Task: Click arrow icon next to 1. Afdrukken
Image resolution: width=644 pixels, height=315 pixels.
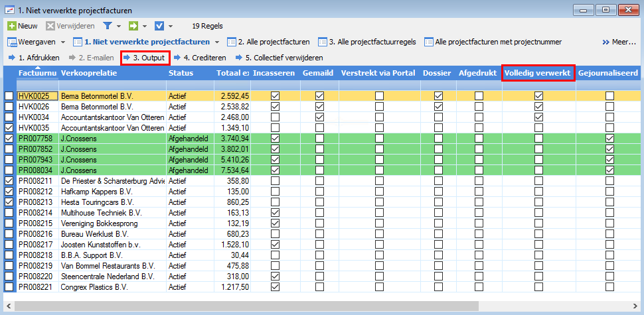Action: click(x=11, y=58)
